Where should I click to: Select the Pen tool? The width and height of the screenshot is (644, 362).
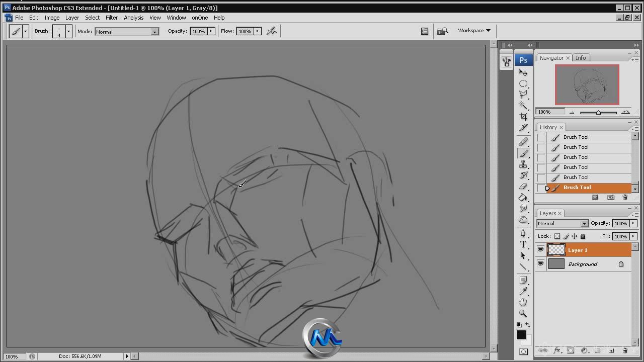[x=523, y=234]
